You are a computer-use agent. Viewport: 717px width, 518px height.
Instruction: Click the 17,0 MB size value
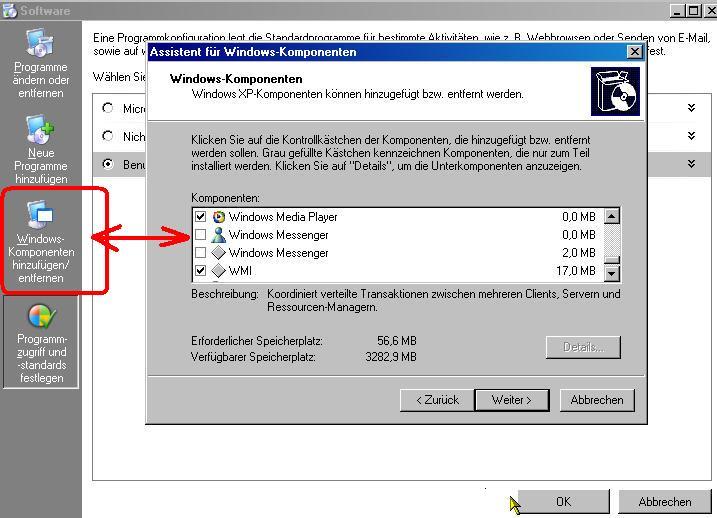[576, 271]
